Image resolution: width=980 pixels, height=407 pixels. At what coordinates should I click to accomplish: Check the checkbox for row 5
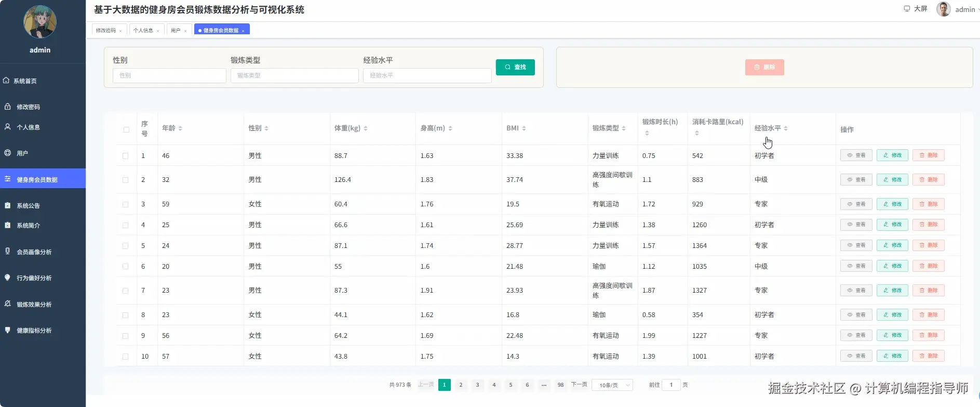point(125,246)
